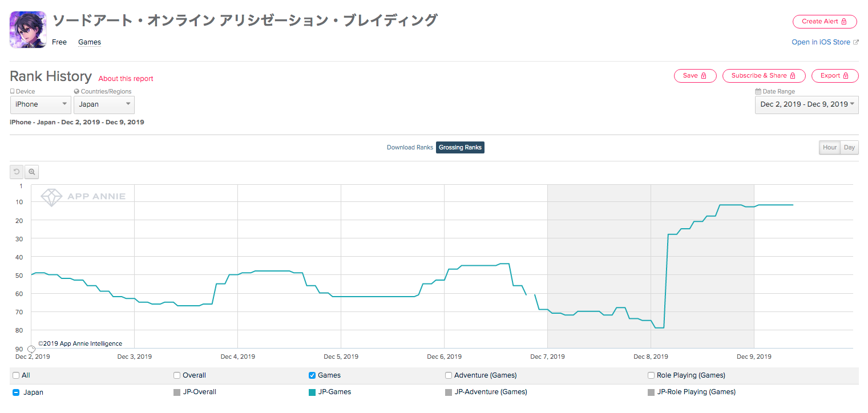The image size is (868, 413).
Task: Select the Day granularity toggle
Action: [x=849, y=148]
